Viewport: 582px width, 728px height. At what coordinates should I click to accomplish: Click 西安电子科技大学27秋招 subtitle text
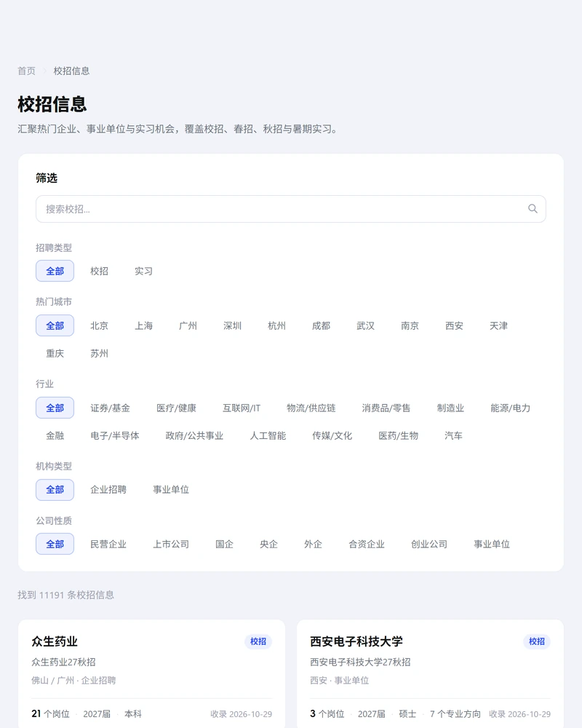point(360,662)
